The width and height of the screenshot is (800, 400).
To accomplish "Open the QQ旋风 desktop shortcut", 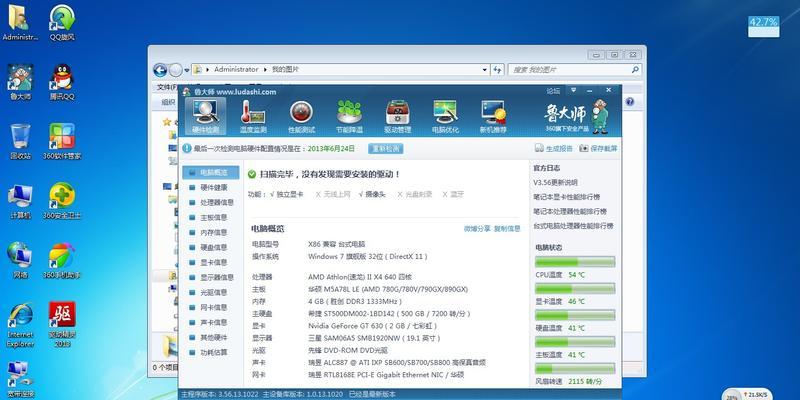I will pyautogui.click(x=62, y=23).
